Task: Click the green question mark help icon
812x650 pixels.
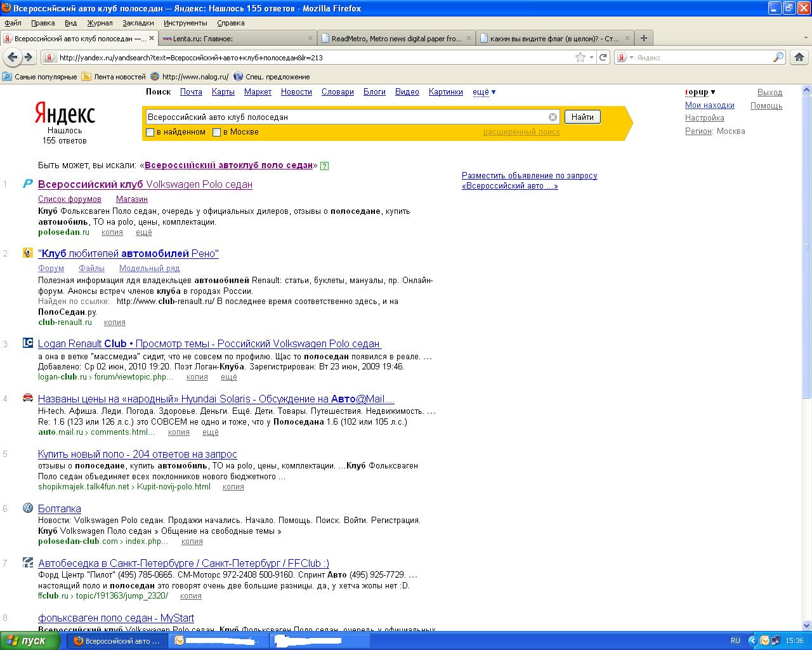Action: tap(324, 166)
